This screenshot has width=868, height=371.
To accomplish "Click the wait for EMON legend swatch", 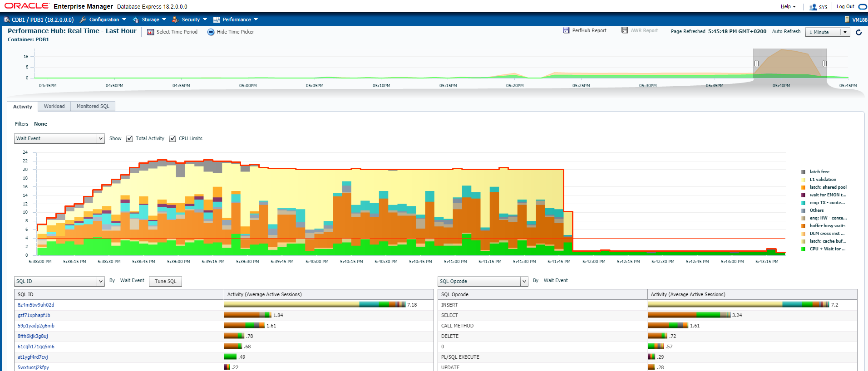I will [803, 195].
